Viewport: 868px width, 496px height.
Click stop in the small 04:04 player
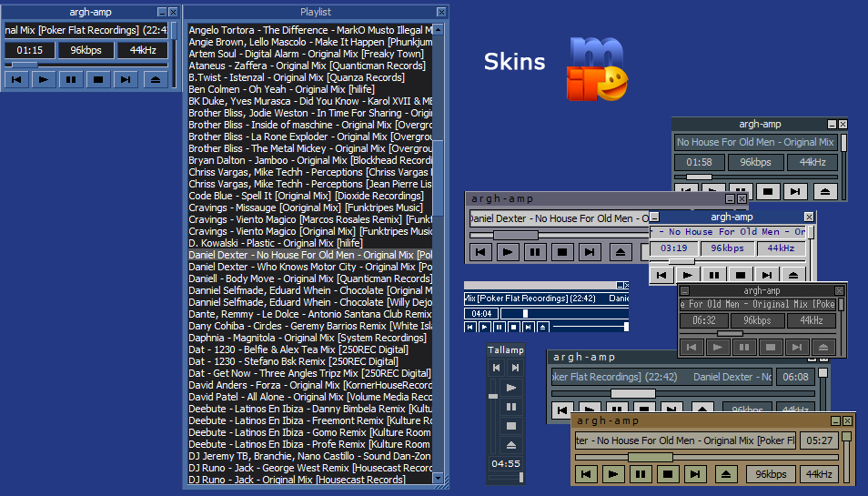(x=514, y=327)
